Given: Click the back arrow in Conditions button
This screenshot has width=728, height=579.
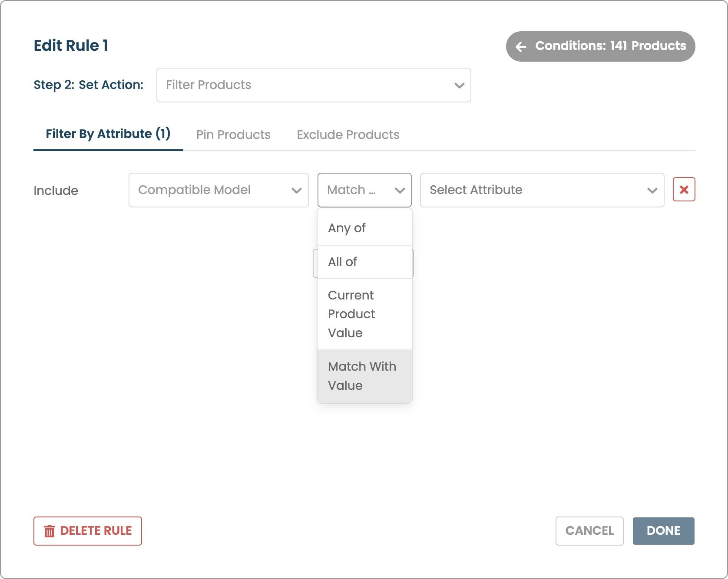Looking at the screenshot, I should (521, 46).
